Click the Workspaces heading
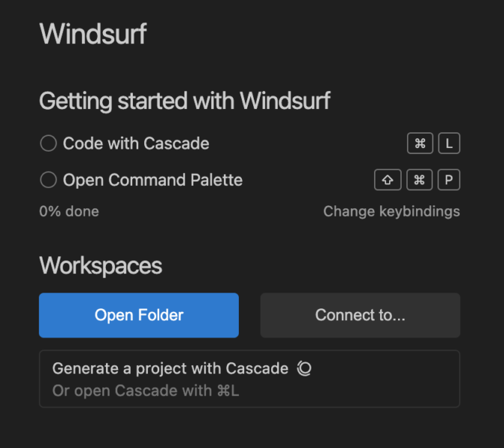The image size is (504, 448). (x=101, y=266)
